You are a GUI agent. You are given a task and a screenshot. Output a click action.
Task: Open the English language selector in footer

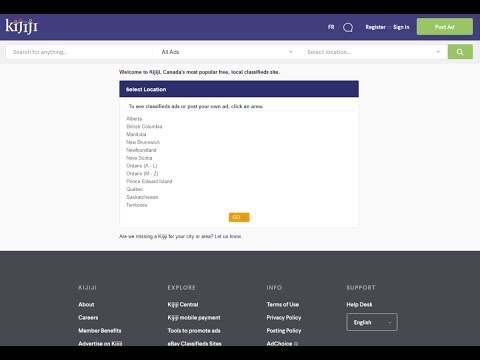[372, 322]
